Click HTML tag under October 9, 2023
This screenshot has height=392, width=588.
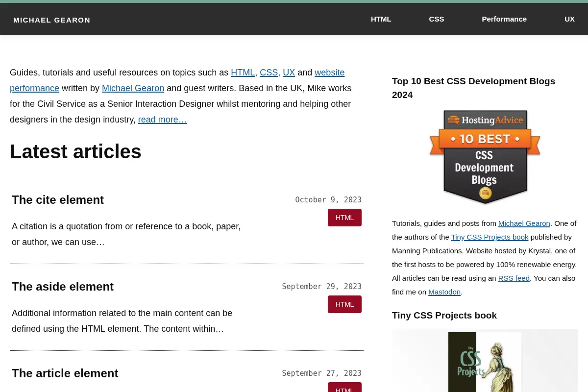(x=344, y=218)
